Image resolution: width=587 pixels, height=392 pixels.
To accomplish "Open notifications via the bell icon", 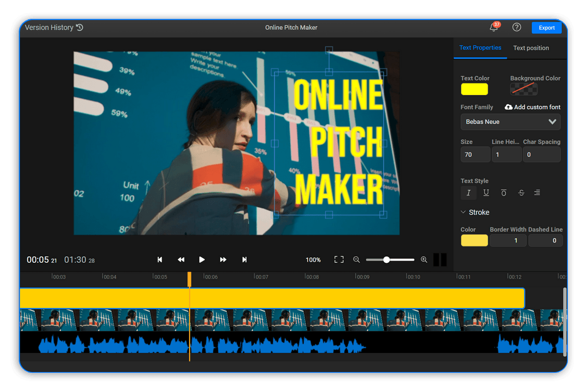I will (493, 27).
